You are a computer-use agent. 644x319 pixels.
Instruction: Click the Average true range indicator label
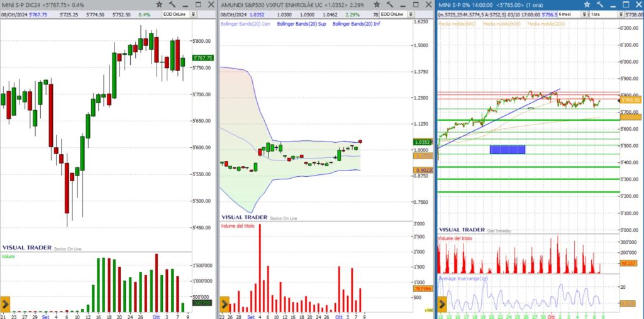pos(464,279)
